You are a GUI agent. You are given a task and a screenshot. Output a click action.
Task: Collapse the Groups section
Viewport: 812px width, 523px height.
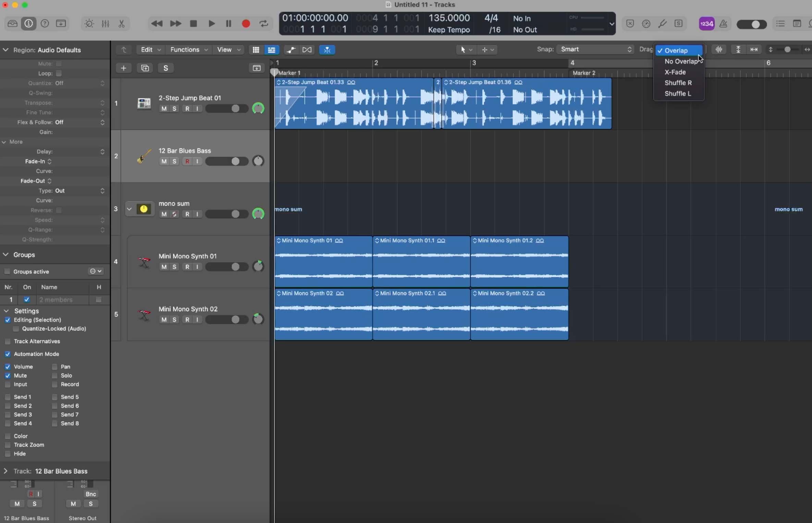tap(5, 255)
